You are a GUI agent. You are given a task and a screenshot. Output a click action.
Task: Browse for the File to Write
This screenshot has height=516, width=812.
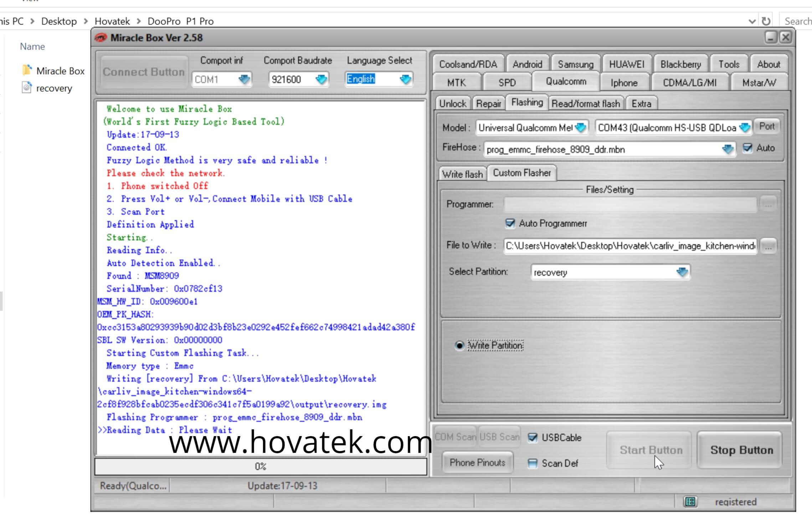(x=768, y=246)
